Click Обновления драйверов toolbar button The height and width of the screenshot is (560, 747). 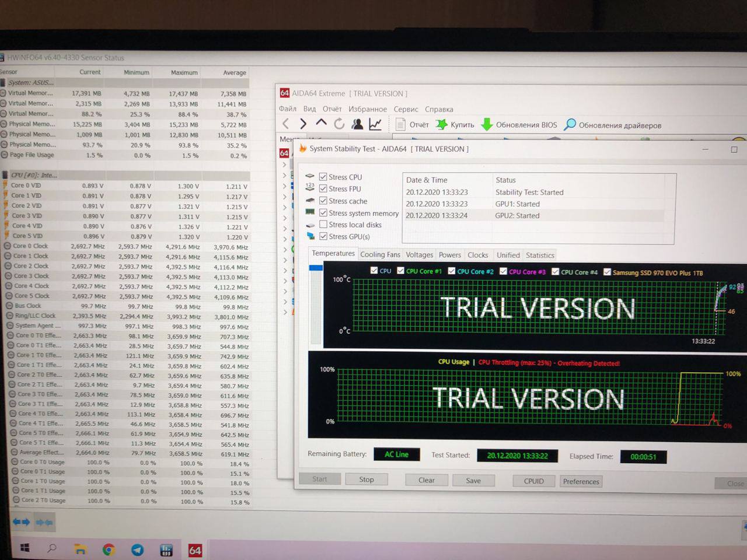pos(613,125)
